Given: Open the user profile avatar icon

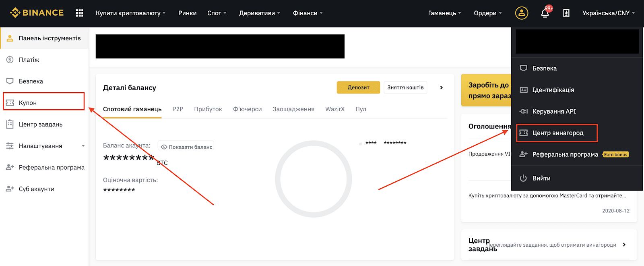Looking at the screenshot, I should click(522, 13).
